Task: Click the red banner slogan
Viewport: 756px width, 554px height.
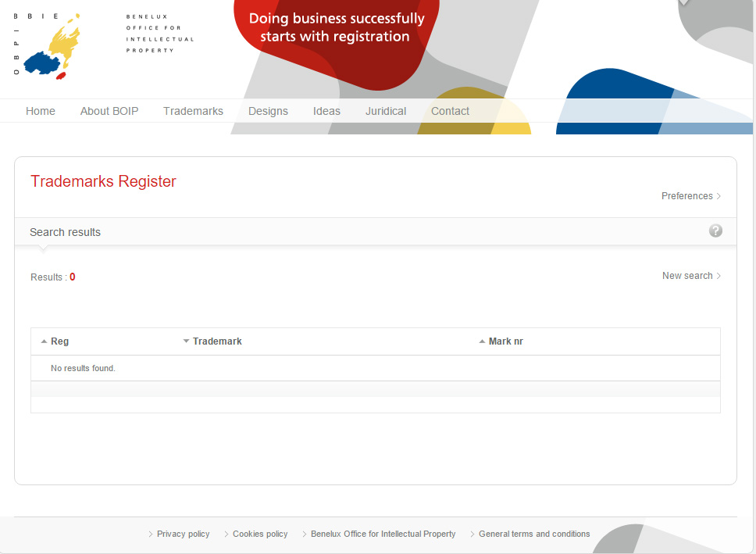Action: (x=337, y=27)
